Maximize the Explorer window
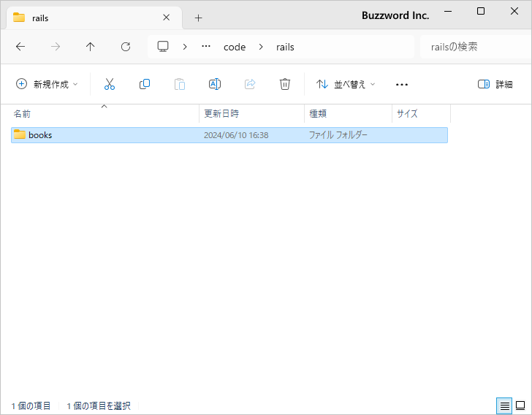532x415 pixels. pos(481,11)
